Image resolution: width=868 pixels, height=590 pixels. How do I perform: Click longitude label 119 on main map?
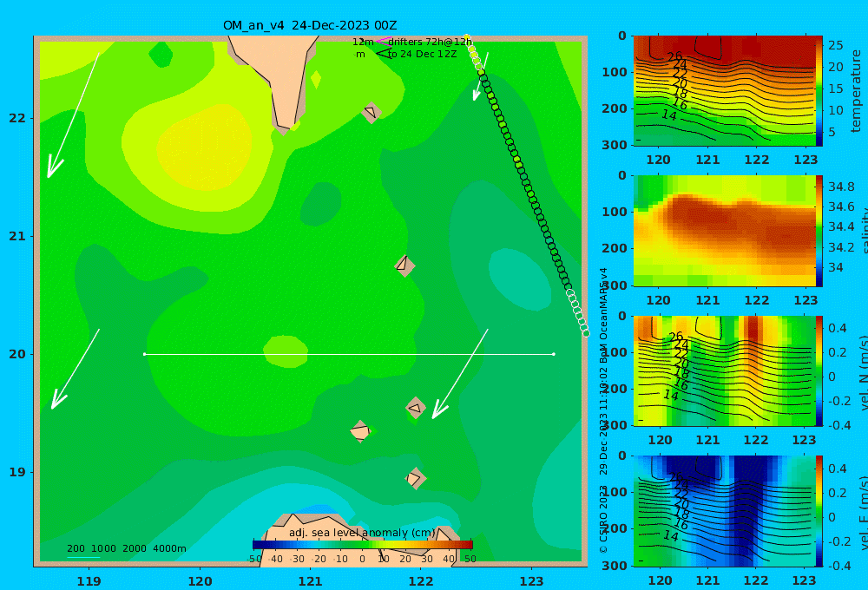tap(89, 581)
